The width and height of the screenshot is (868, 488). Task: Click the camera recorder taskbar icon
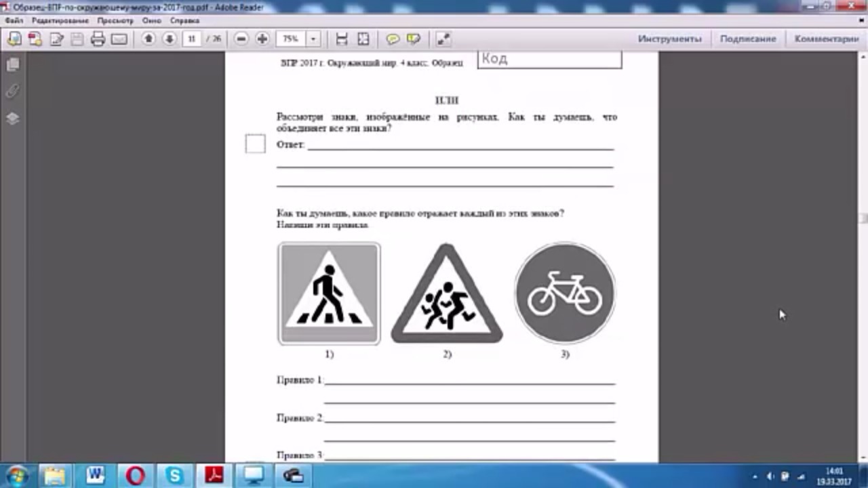tap(293, 475)
